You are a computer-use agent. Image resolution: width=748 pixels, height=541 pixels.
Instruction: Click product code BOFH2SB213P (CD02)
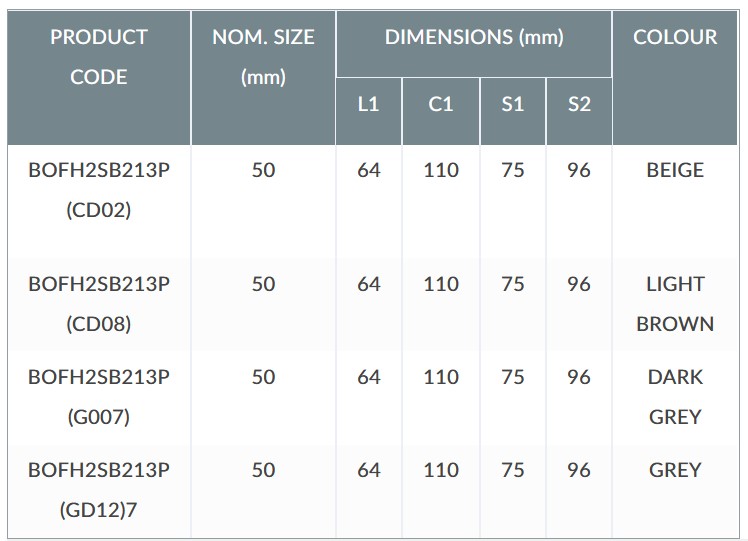pyautogui.click(x=99, y=190)
